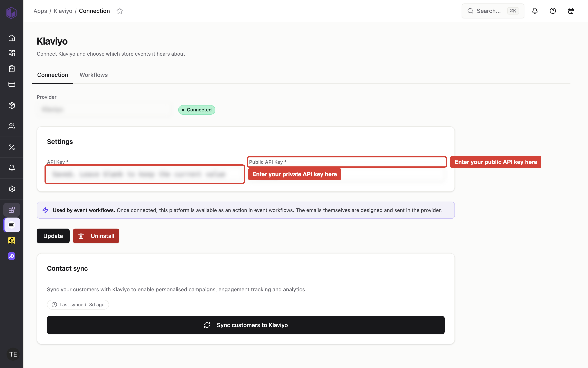Click the 'Settings' heading

point(60,141)
